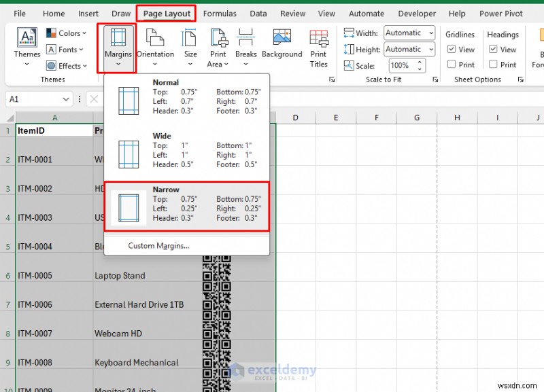This screenshot has height=392, width=544.
Task: Click the Margins button
Action: [118, 48]
